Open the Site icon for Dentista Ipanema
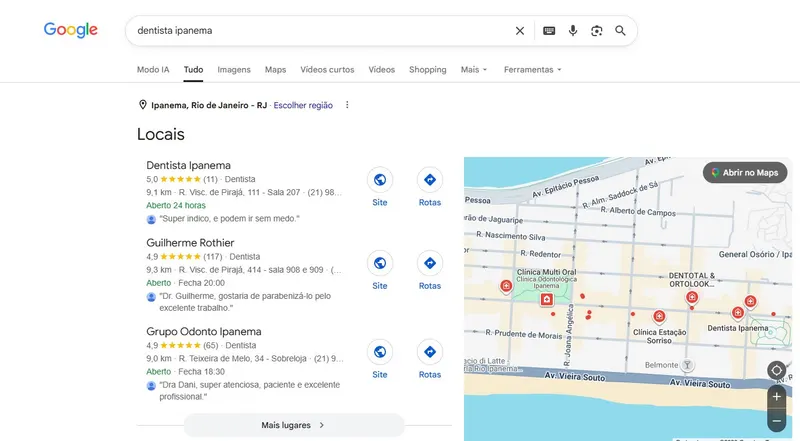The width and height of the screenshot is (800, 441). coord(380,180)
